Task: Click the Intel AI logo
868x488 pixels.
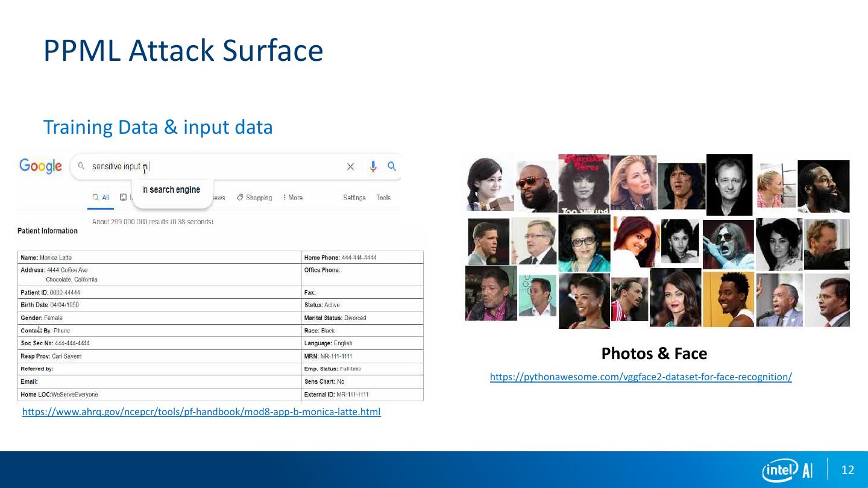Action: coord(787,470)
